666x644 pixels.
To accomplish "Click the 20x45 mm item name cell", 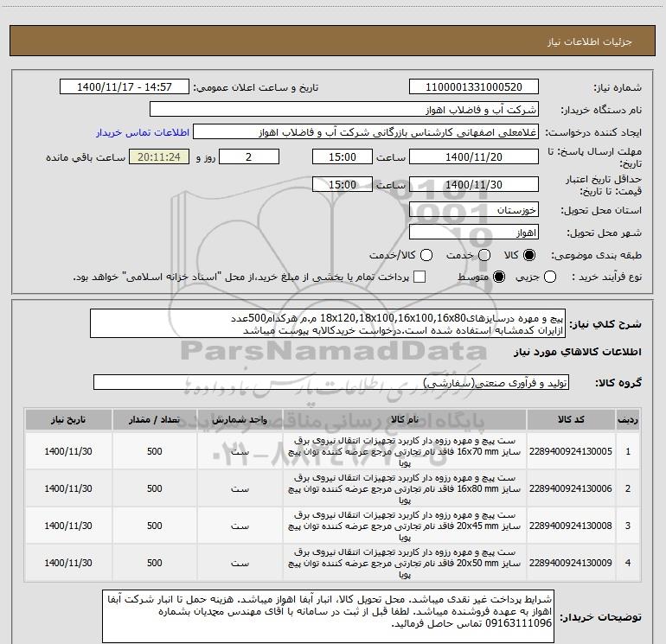I will click(405, 526).
